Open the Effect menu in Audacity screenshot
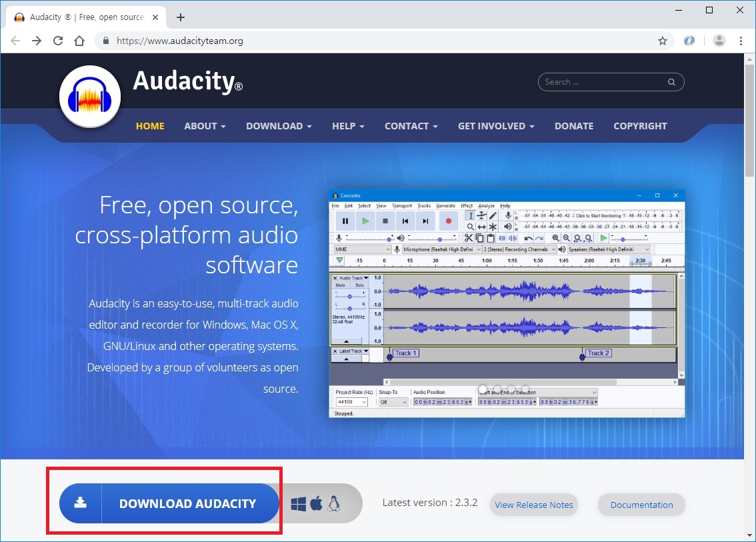This screenshot has height=542, width=756. (467, 205)
